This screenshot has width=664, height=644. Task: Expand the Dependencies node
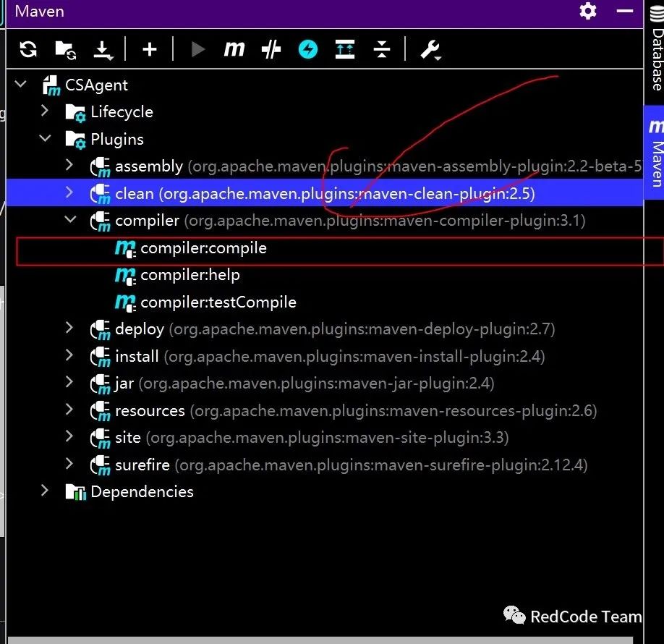(x=45, y=491)
